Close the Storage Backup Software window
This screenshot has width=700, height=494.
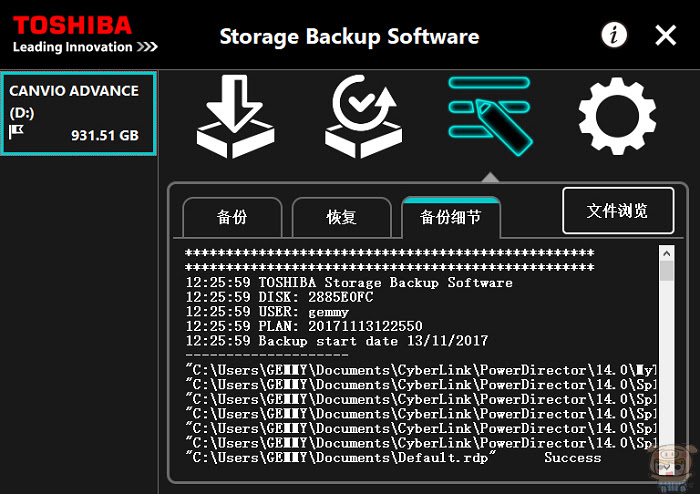coord(666,35)
